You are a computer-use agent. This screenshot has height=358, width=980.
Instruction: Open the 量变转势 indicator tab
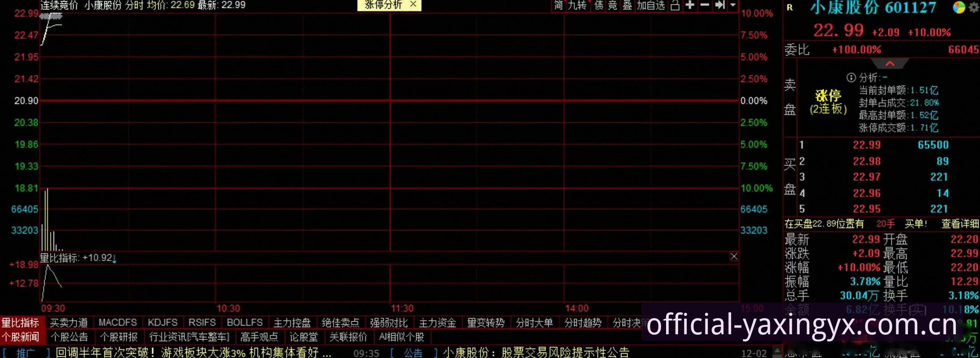click(486, 323)
